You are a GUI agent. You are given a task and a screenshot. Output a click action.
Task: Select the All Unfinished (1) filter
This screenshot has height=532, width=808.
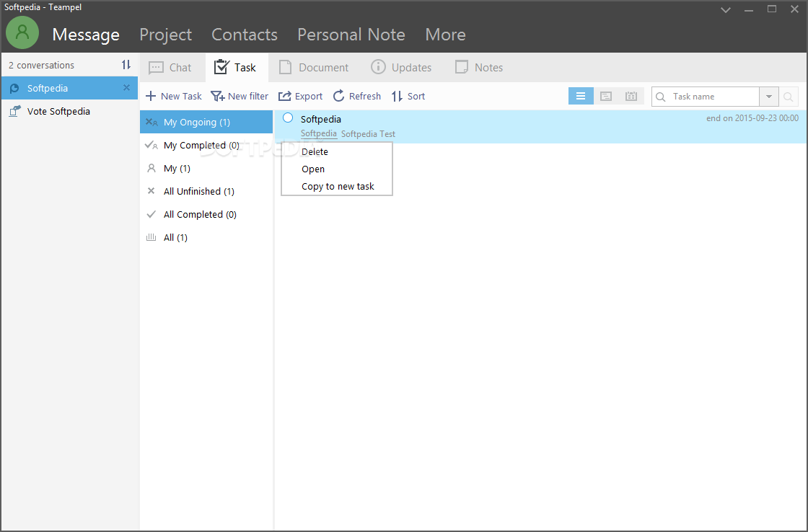(206, 191)
